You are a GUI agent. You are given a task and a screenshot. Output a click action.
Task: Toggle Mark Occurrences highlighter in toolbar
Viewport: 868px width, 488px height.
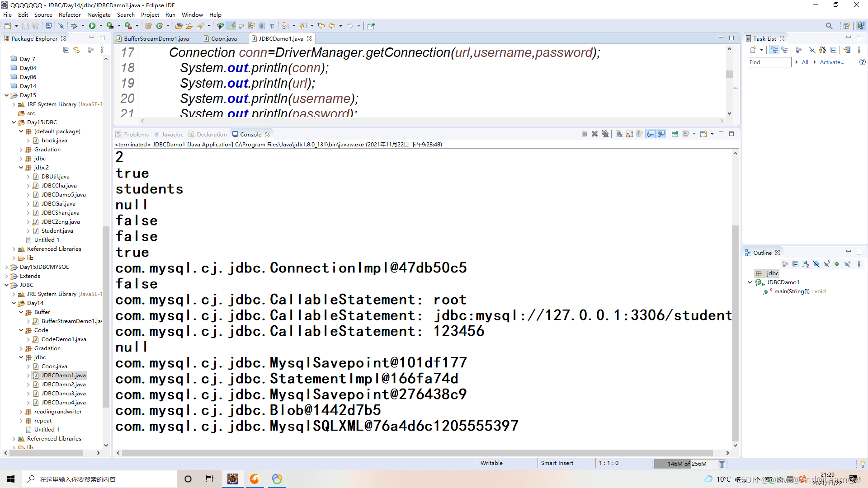[231, 26]
